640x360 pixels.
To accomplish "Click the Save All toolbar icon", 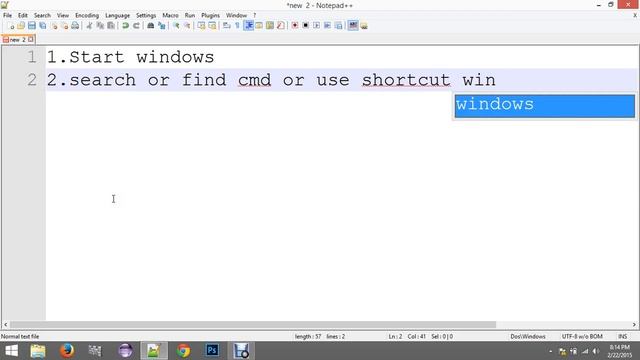I will (42, 26).
